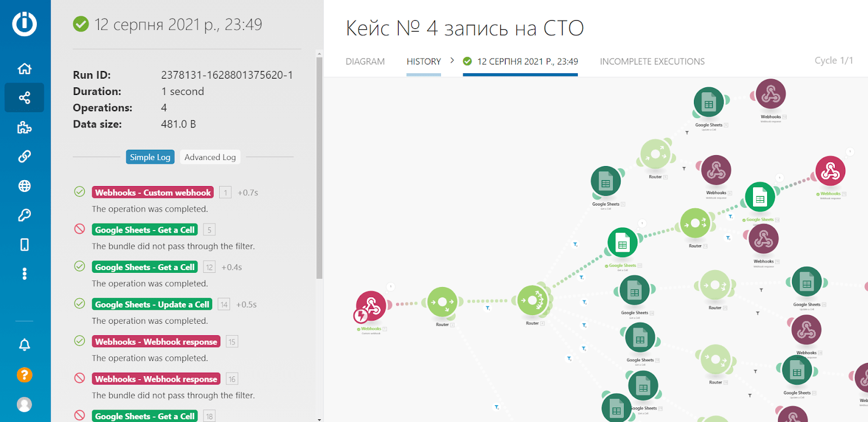The image size is (868, 422).
Task: Click the completed check icon for module 12
Action: coord(80,266)
